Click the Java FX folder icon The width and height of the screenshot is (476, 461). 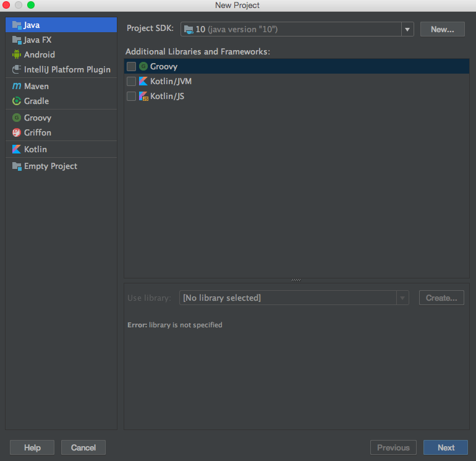click(x=17, y=40)
